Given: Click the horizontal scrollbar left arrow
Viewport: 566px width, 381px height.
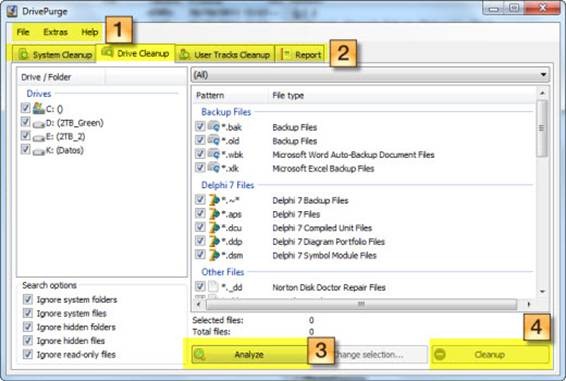Looking at the screenshot, I should pos(198,304).
